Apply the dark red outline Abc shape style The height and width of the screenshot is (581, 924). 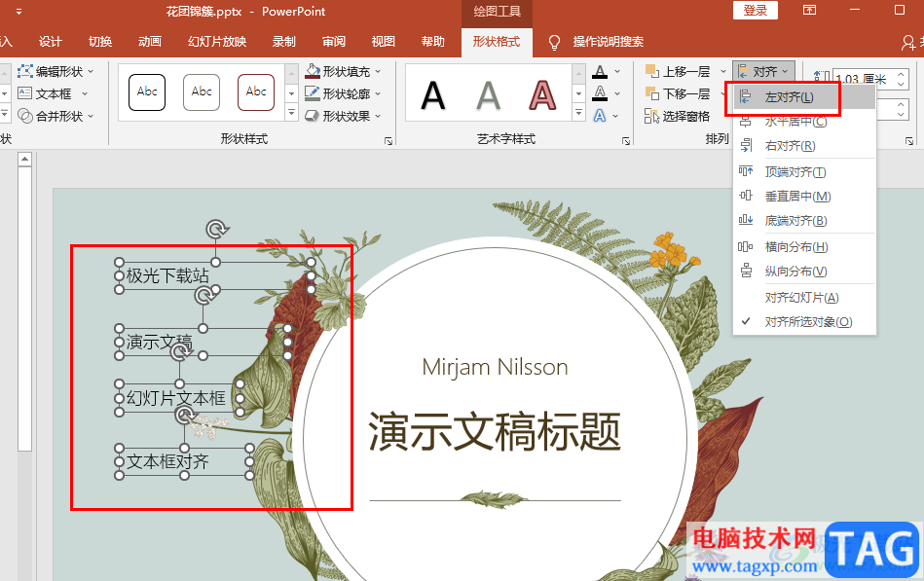pos(256,91)
